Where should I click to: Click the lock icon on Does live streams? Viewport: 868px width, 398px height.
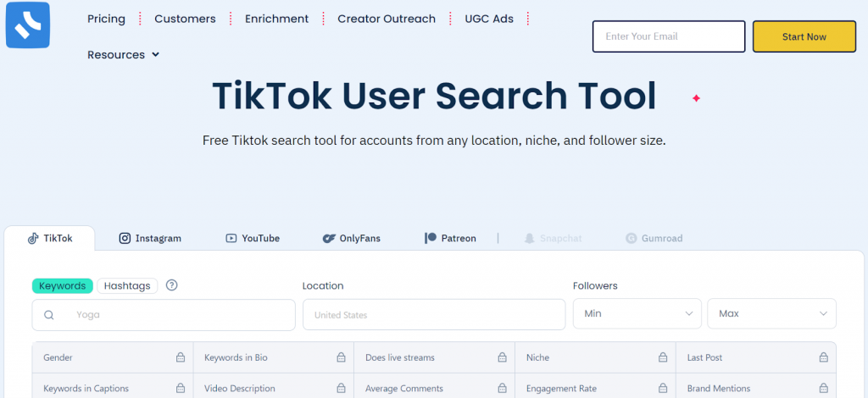[502, 357]
